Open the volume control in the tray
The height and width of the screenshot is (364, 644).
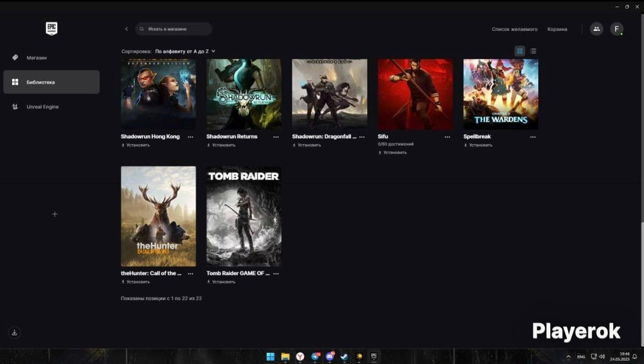click(x=602, y=357)
